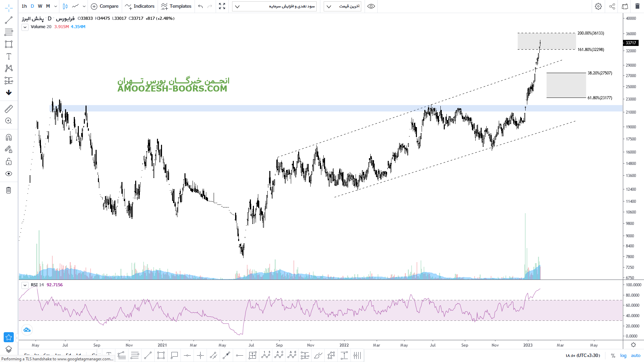Collapse the Volume indicator legend arrow
Image resolution: width=644 pixels, height=362 pixels.
(25, 27)
